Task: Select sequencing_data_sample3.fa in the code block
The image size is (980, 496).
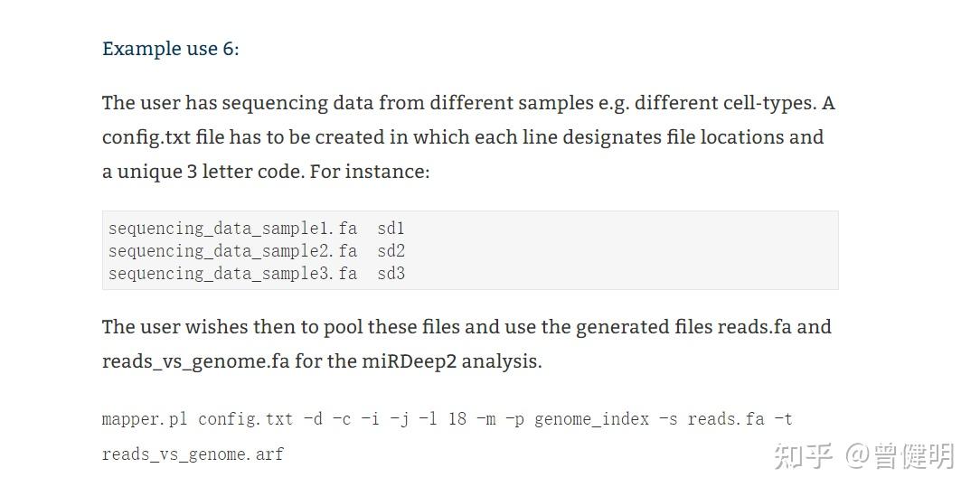Action: (232, 273)
